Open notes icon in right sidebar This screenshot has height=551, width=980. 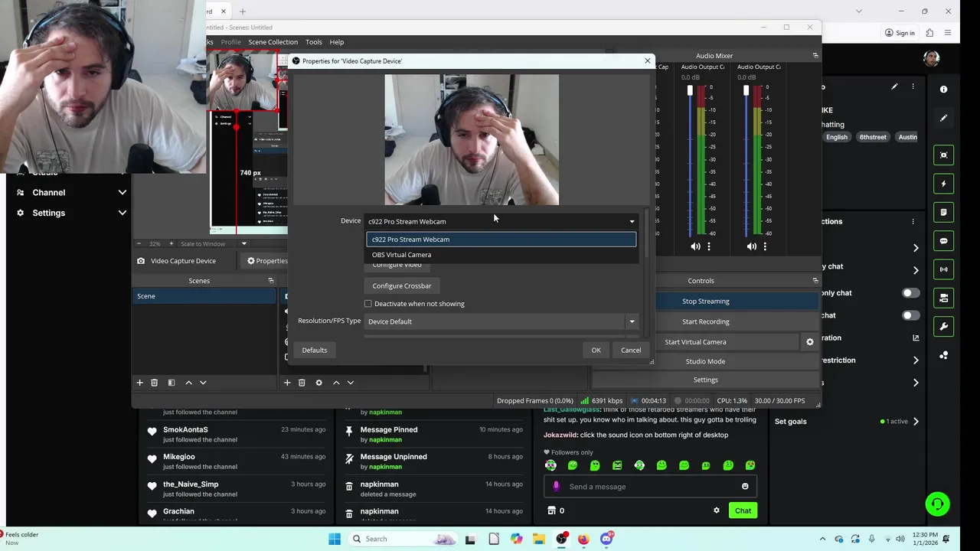944,212
